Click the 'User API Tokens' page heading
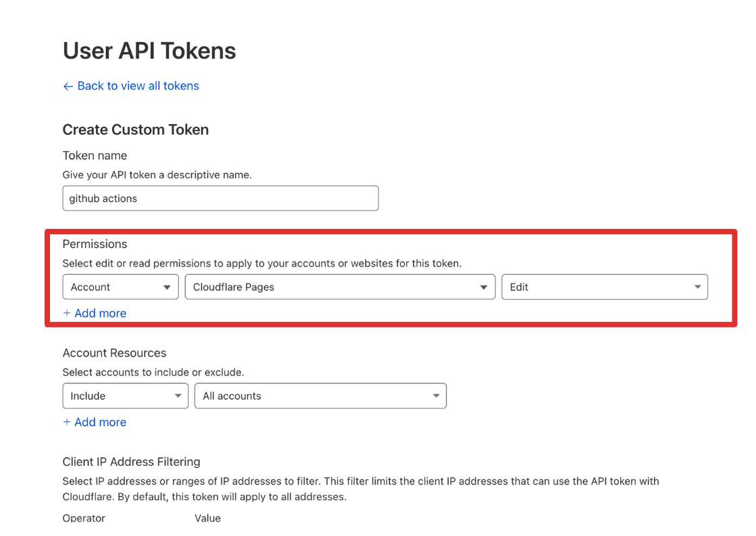The height and width of the screenshot is (536, 756). pos(149,51)
